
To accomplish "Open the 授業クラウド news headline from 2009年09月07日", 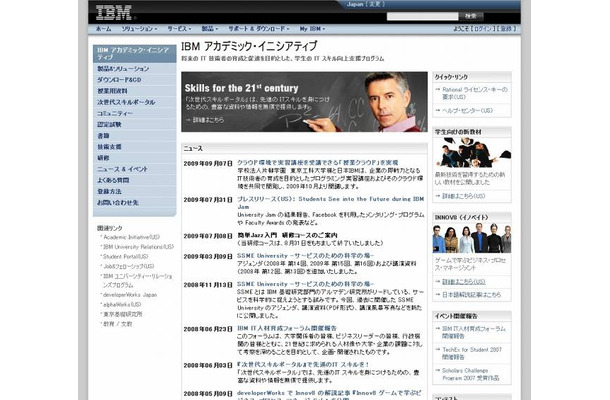I will pos(318,163).
